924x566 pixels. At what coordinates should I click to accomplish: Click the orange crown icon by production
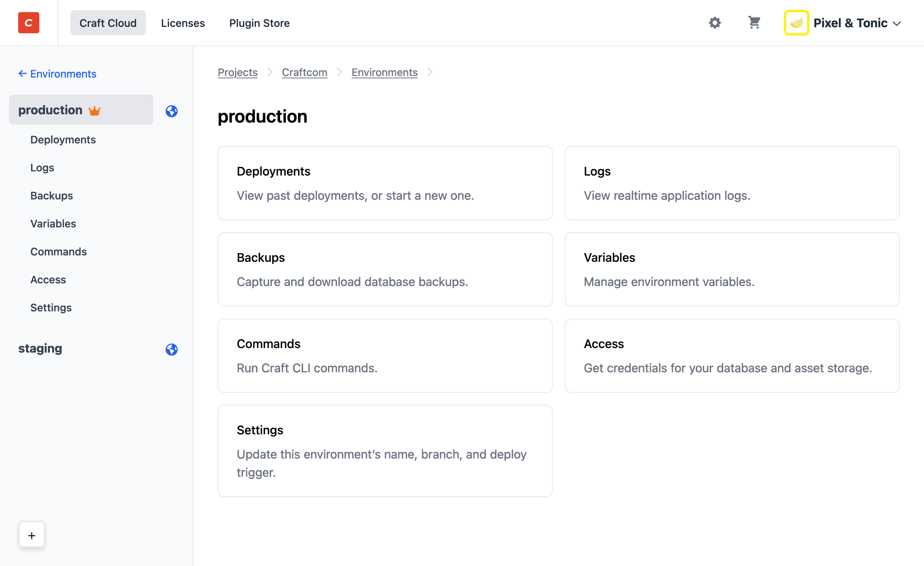pyautogui.click(x=95, y=110)
